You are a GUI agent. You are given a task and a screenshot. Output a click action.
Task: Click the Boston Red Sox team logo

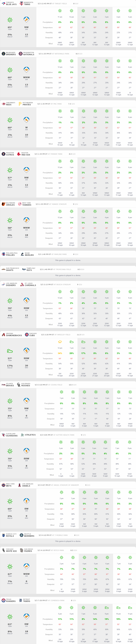[19, 154]
